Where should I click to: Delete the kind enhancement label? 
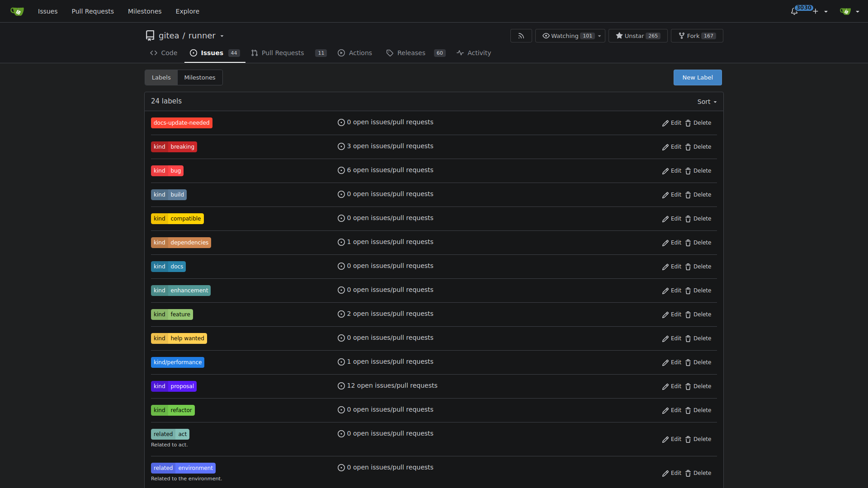(698, 291)
